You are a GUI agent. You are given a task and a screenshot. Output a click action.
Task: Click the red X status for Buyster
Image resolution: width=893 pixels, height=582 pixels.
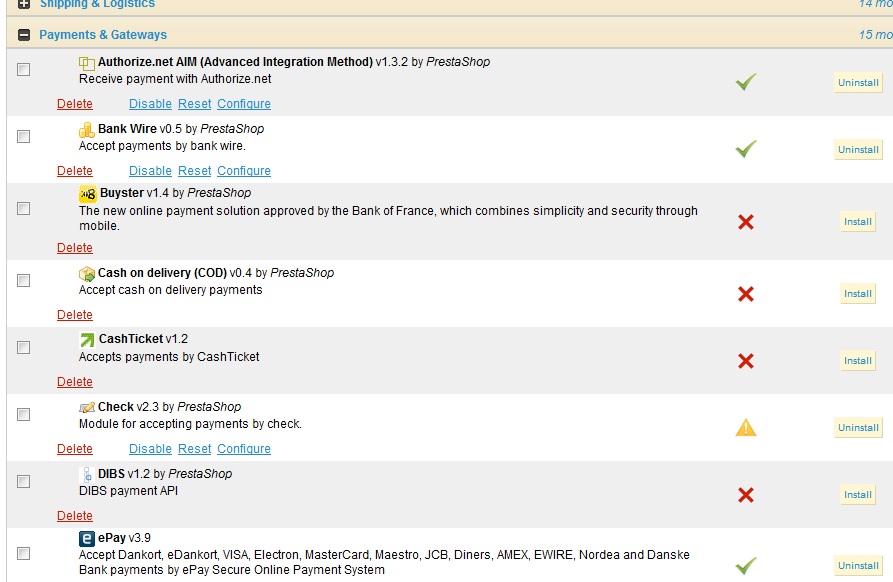click(745, 222)
